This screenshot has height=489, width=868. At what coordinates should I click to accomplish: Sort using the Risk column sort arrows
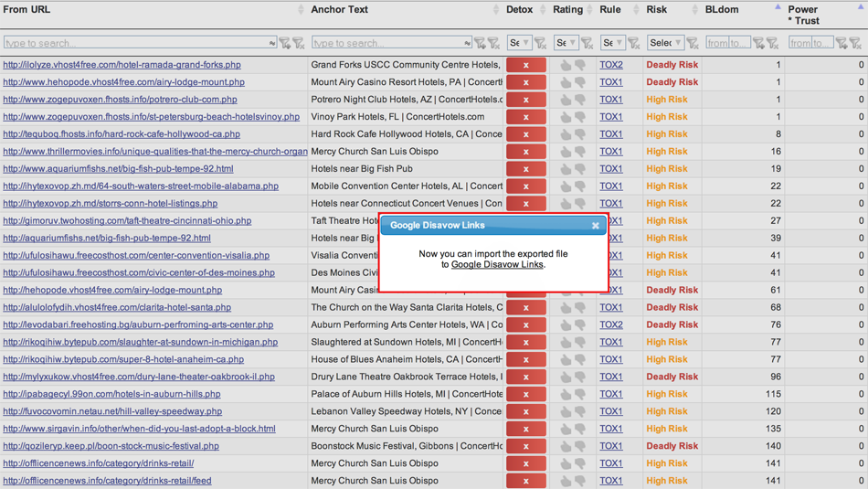tap(694, 9)
